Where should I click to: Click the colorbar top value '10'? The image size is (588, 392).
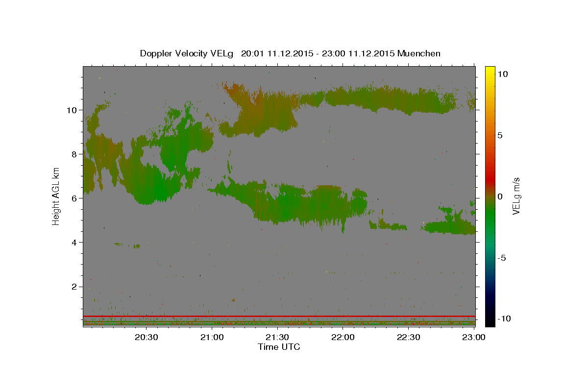click(502, 73)
